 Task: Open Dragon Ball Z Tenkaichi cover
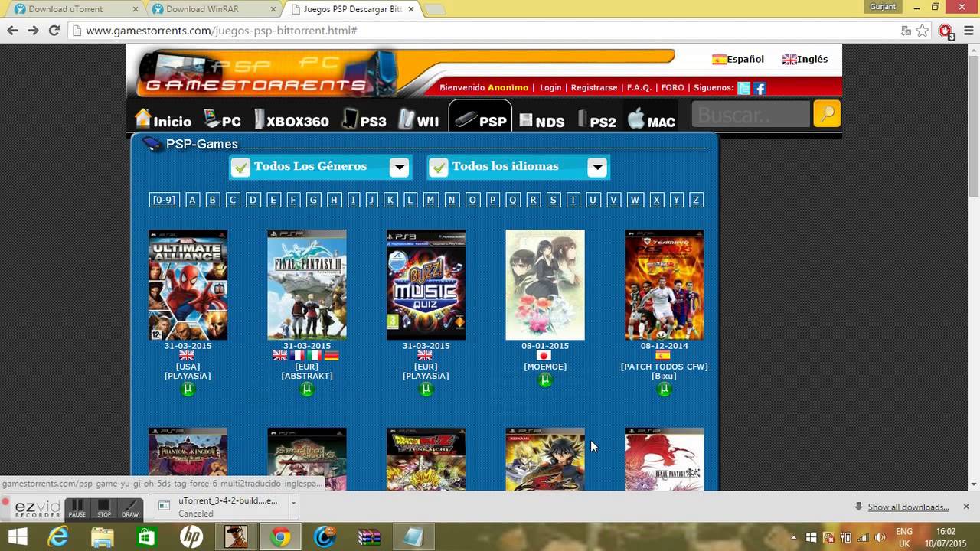click(x=426, y=459)
